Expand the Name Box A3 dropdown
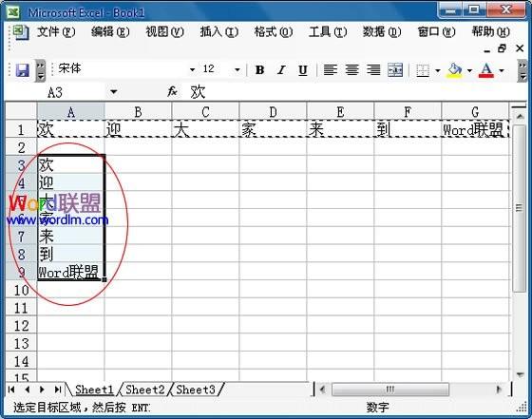Image resolution: width=532 pixels, height=419 pixels. (114, 92)
